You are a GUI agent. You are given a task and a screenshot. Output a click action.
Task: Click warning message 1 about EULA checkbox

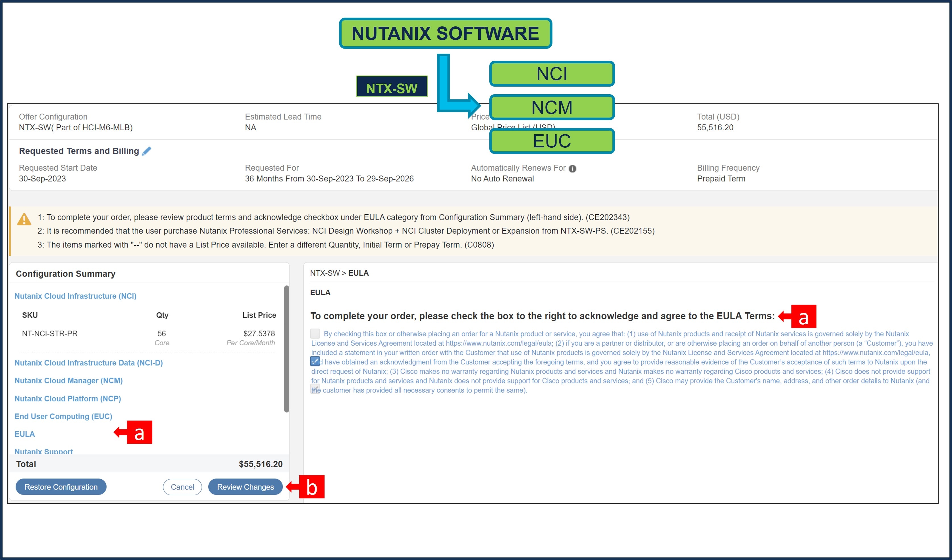334,218
